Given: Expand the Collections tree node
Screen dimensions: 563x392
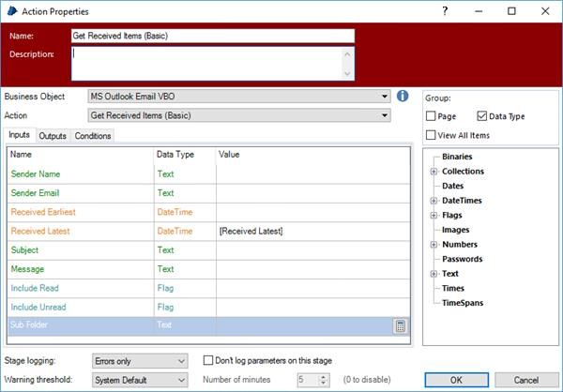Looking at the screenshot, I should pos(434,172).
